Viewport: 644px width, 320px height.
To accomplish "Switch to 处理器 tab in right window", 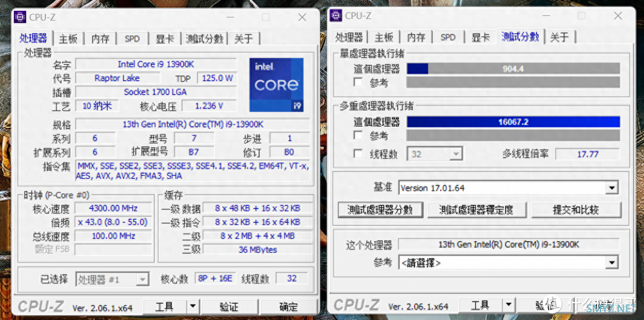I will pos(349,37).
